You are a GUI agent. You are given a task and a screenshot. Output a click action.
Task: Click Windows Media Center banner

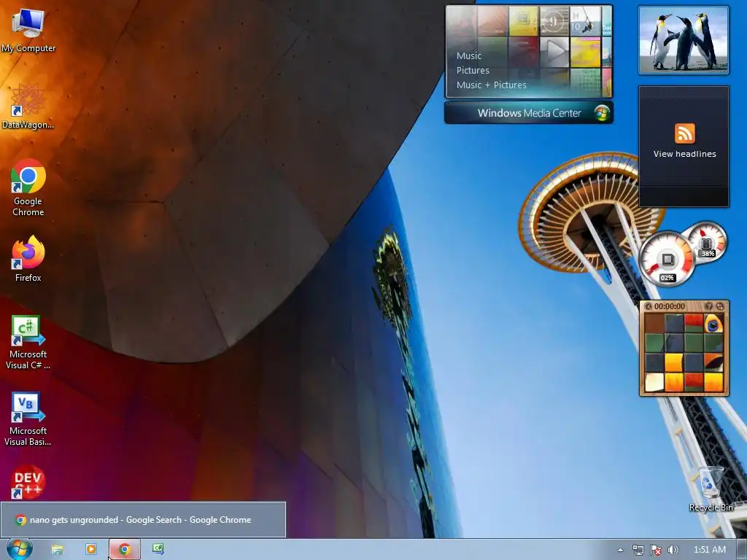coord(529,113)
